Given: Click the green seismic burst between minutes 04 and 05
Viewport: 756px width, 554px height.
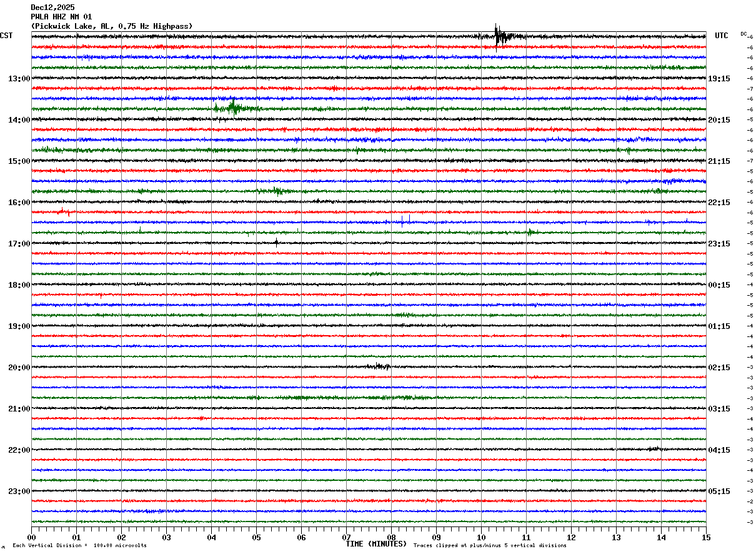Looking at the screenshot, I should (x=234, y=108).
